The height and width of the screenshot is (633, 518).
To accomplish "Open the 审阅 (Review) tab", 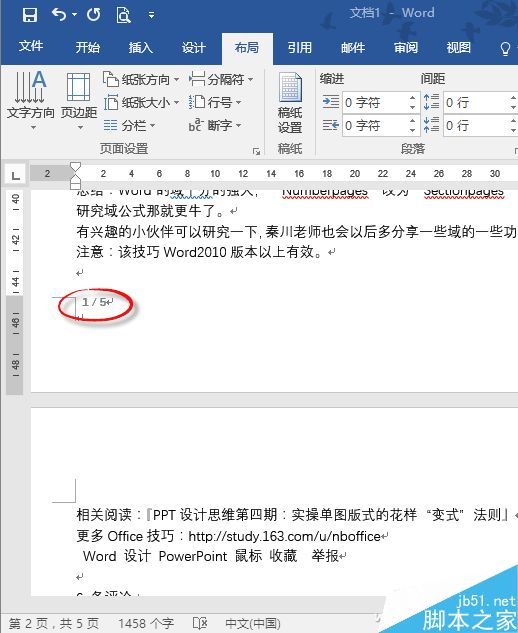I will (406, 48).
